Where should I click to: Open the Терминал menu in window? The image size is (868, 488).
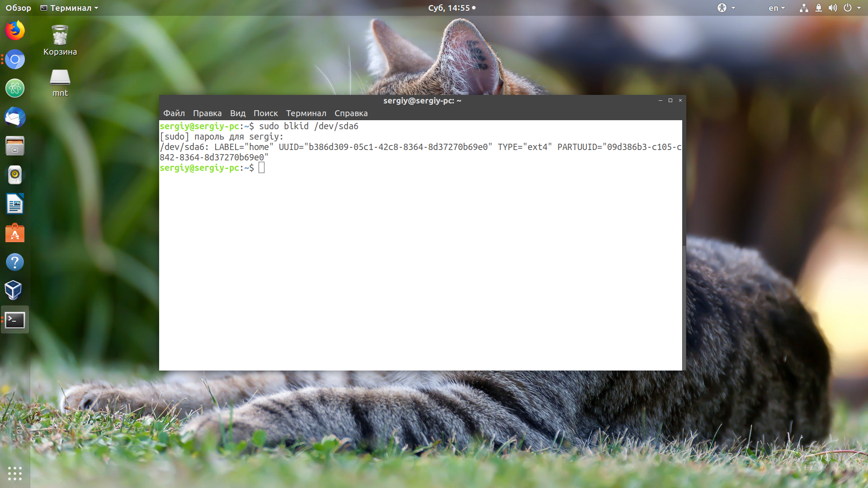(x=306, y=113)
